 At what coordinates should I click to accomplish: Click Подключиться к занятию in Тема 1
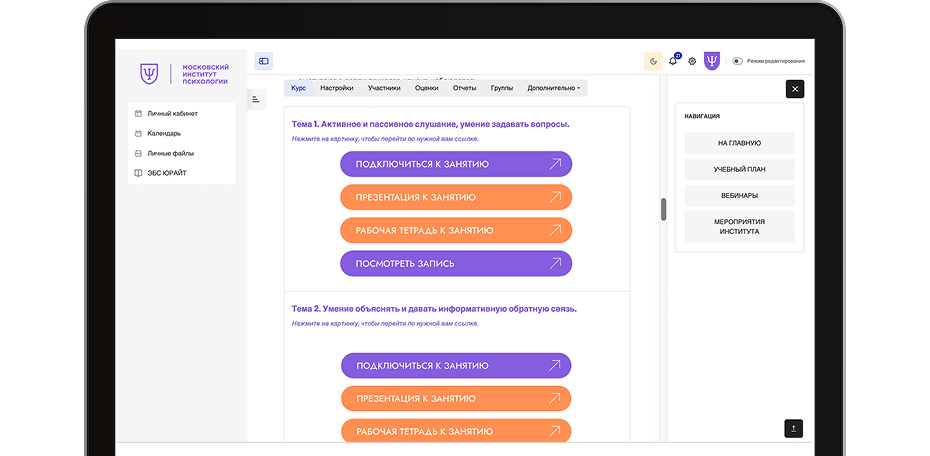coord(456,164)
